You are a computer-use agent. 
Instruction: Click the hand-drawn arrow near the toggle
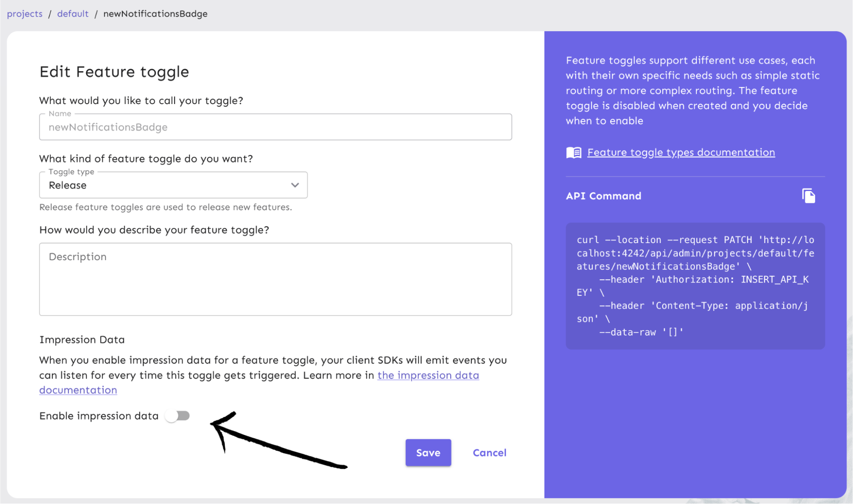pos(277,443)
